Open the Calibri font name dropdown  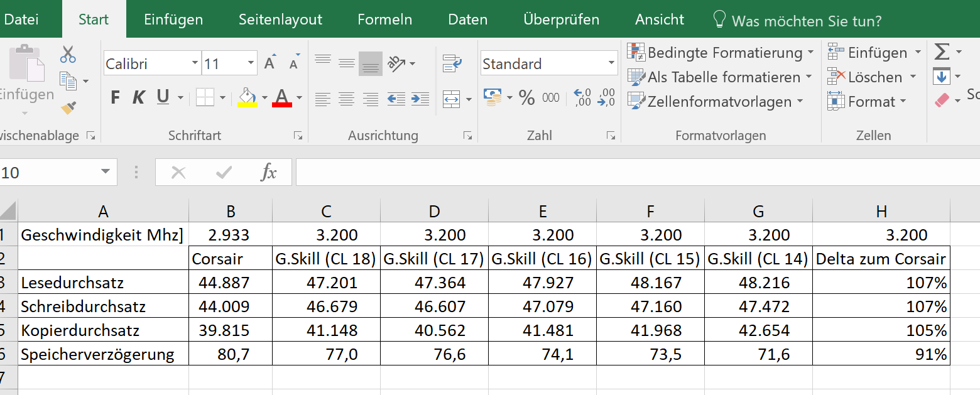pyautogui.click(x=194, y=63)
